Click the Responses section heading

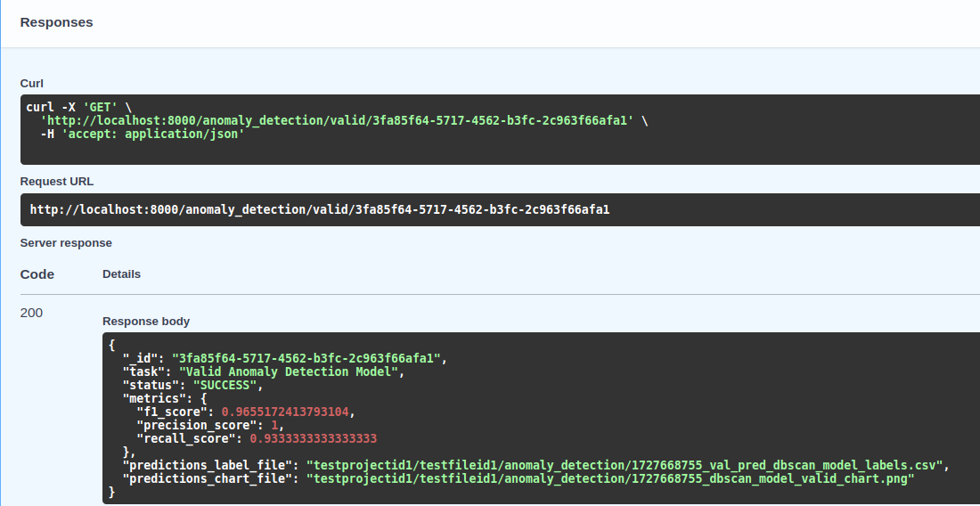pyautogui.click(x=56, y=22)
